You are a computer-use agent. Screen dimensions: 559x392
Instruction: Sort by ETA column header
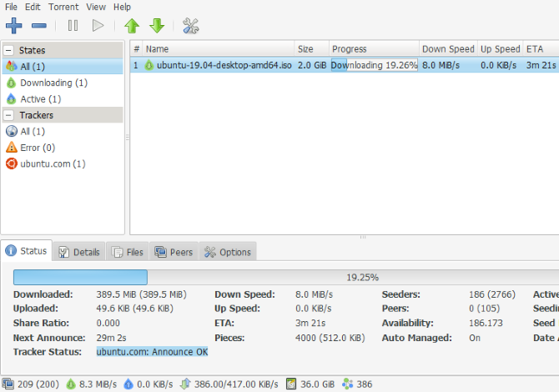[541, 49]
